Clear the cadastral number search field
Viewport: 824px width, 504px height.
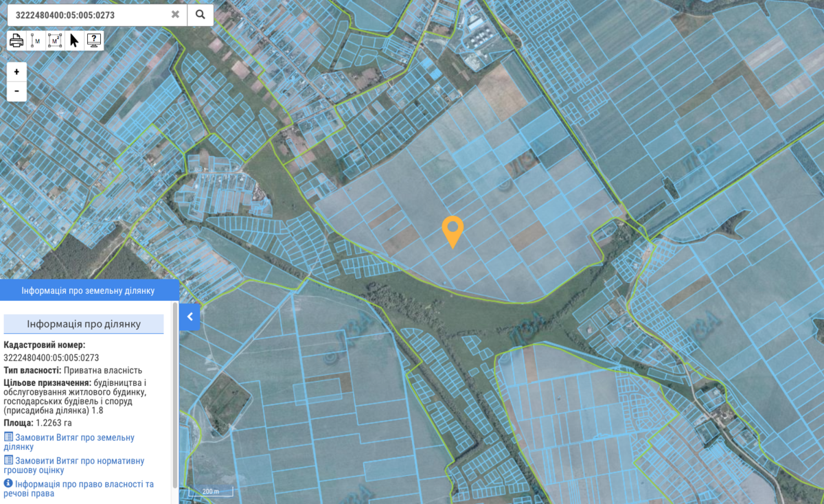[x=176, y=14]
